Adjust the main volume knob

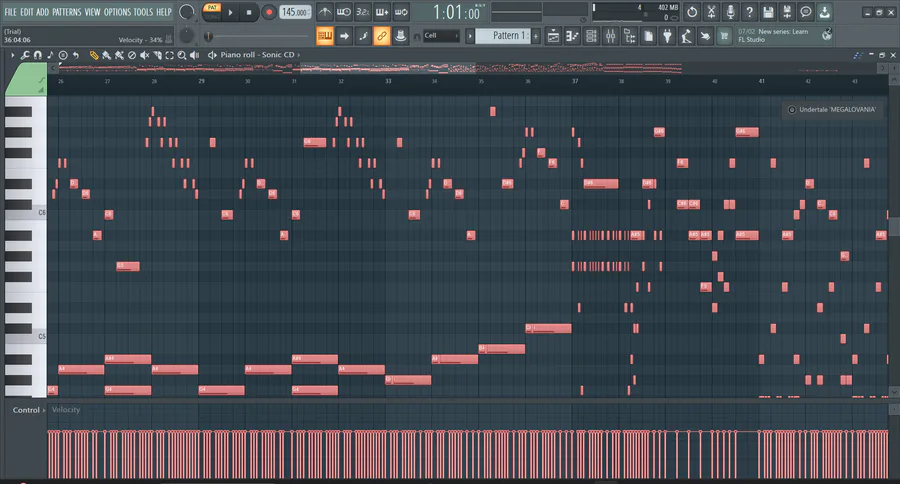click(187, 11)
